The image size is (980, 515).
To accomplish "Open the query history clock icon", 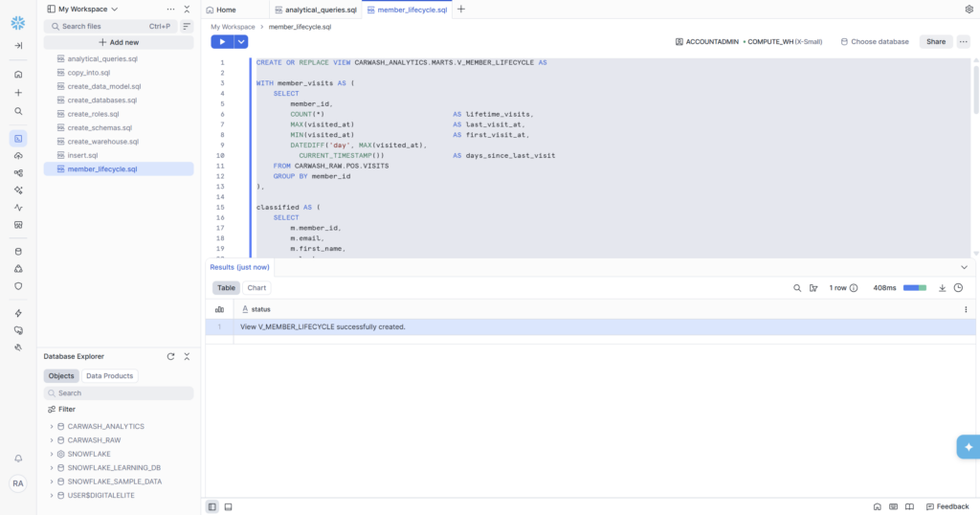I will pyautogui.click(x=958, y=287).
